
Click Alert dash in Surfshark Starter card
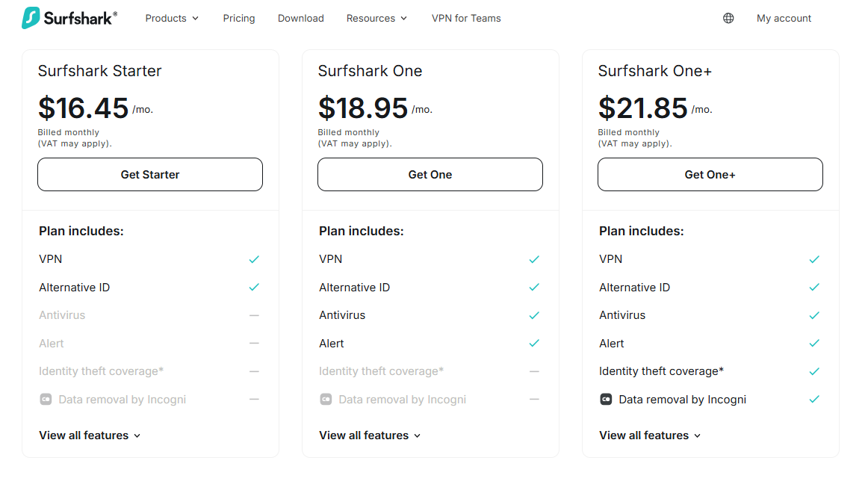[x=254, y=343]
